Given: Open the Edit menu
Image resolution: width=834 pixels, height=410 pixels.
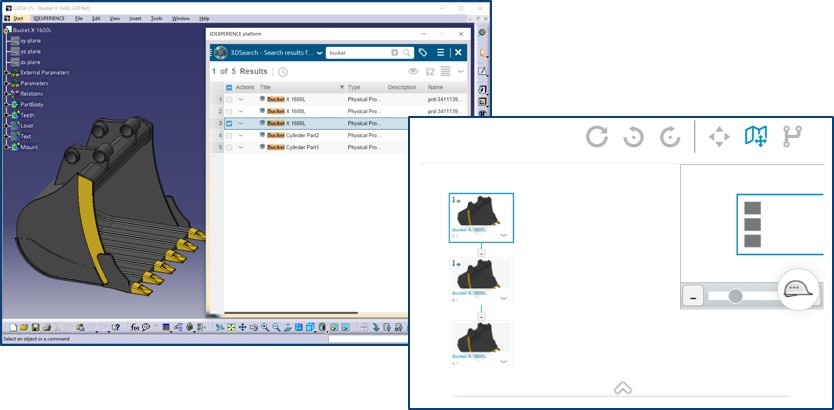Looking at the screenshot, I should pos(96,18).
